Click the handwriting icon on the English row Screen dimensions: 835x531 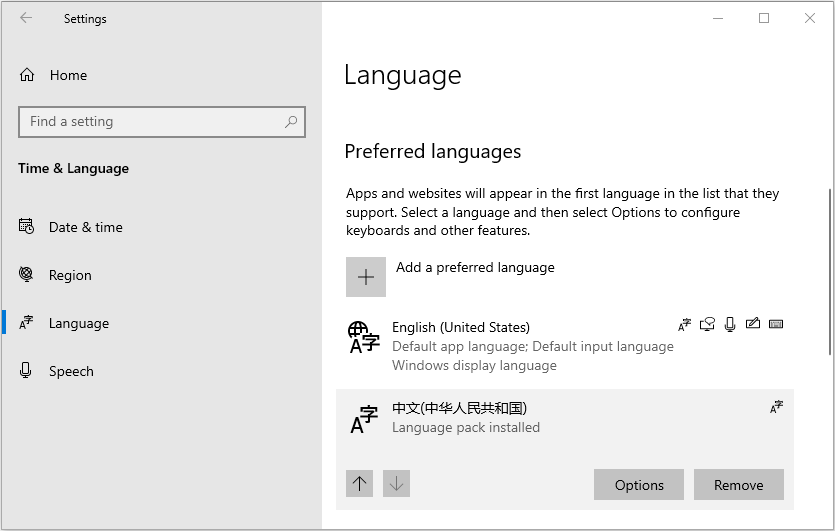753,324
